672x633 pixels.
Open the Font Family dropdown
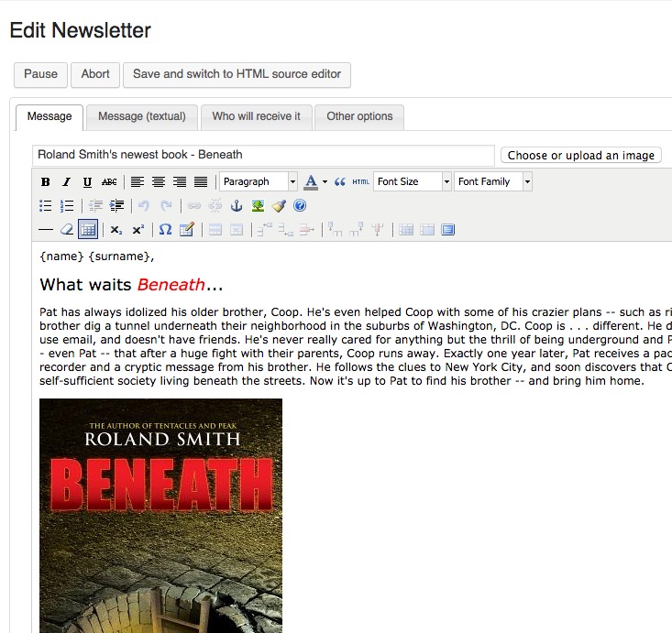493,181
